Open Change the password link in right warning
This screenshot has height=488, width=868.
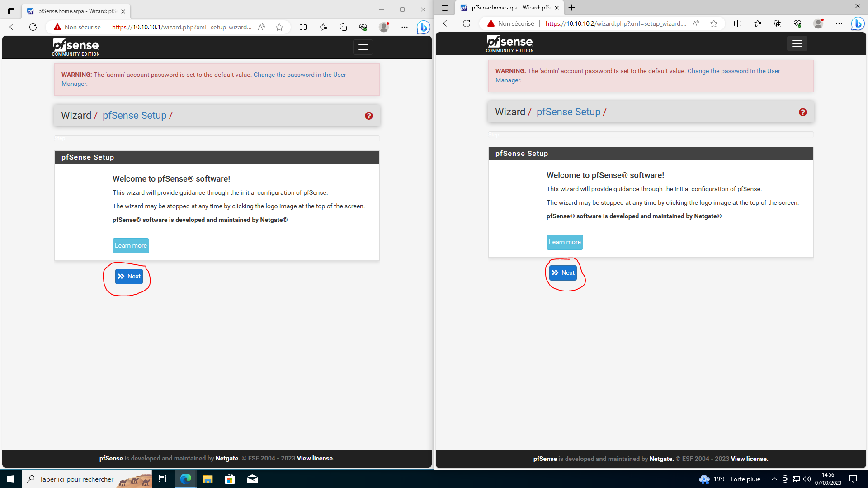click(733, 71)
